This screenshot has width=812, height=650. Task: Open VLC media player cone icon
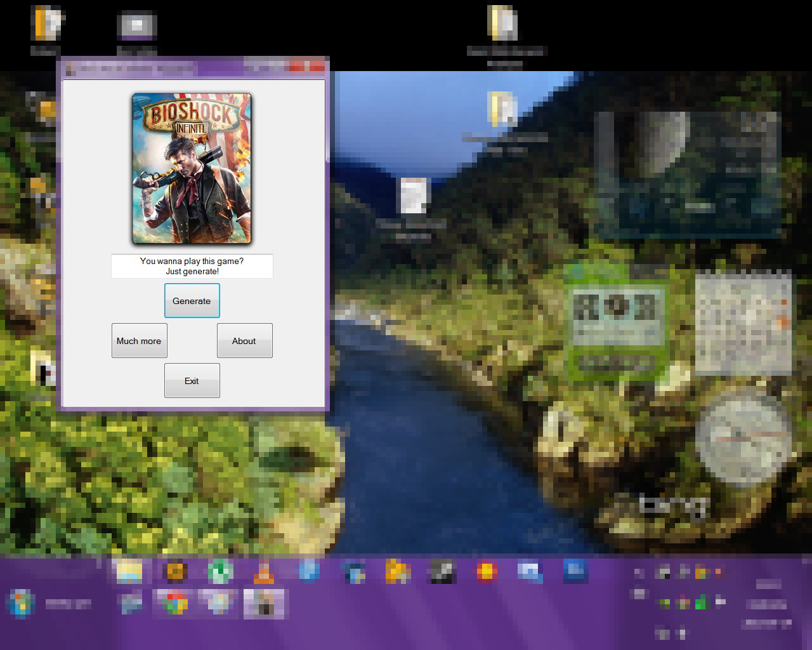[264, 572]
